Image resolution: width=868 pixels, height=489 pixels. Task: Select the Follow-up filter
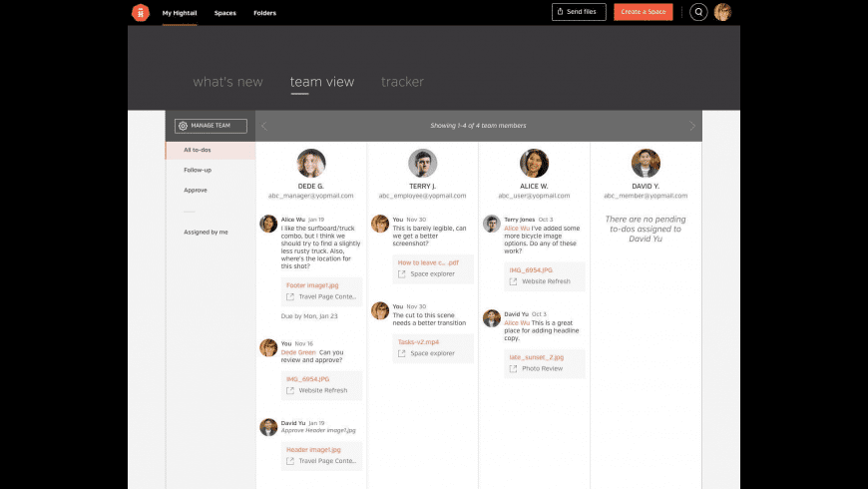click(x=198, y=170)
